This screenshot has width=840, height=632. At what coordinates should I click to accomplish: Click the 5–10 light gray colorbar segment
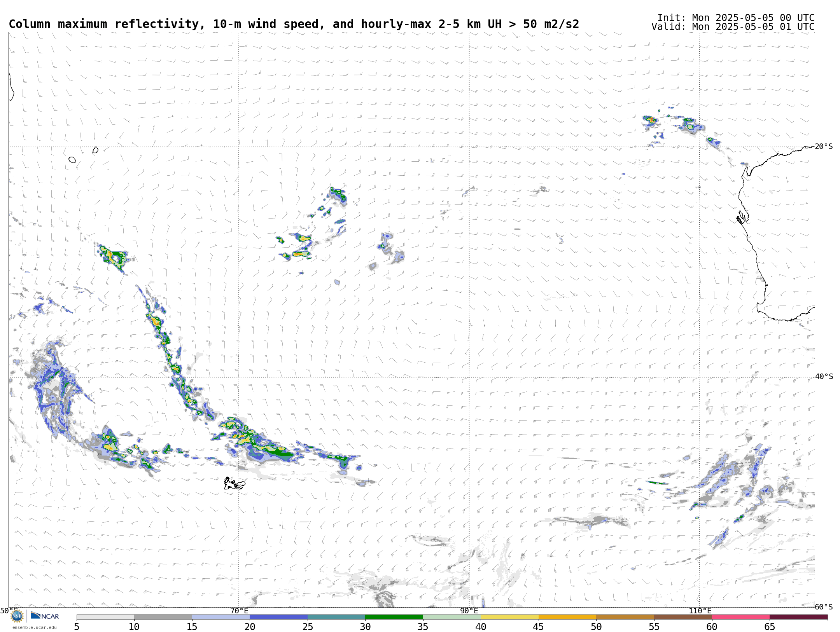pyautogui.click(x=105, y=617)
